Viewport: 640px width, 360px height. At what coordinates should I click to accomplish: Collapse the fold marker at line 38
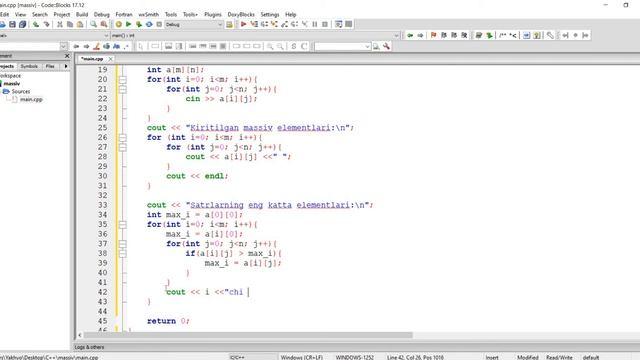[x=122, y=253]
